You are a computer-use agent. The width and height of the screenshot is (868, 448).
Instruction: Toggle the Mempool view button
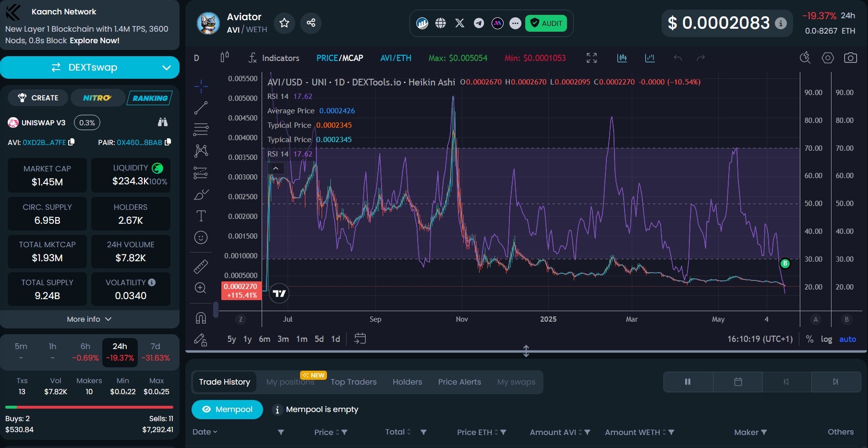click(227, 409)
